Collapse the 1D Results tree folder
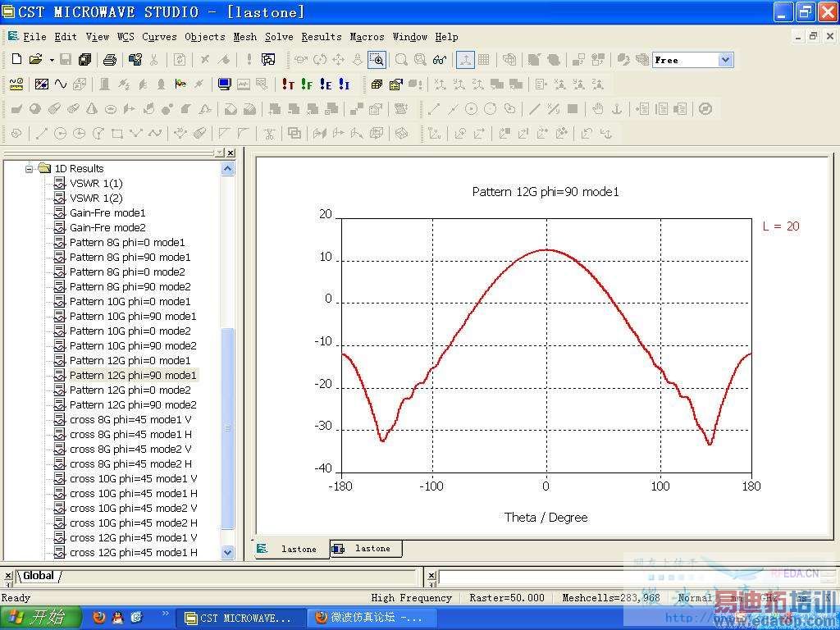The height and width of the screenshot is (630, 840). click(29, 169)
